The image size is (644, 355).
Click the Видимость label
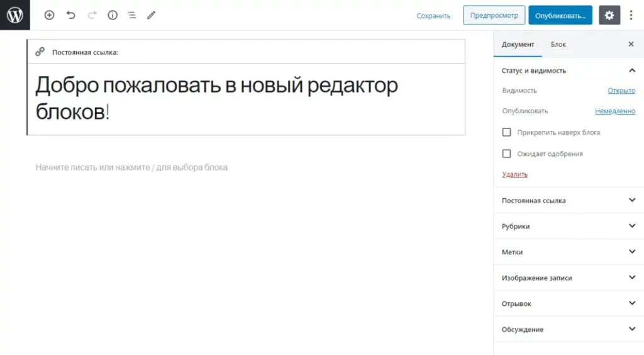519,91
